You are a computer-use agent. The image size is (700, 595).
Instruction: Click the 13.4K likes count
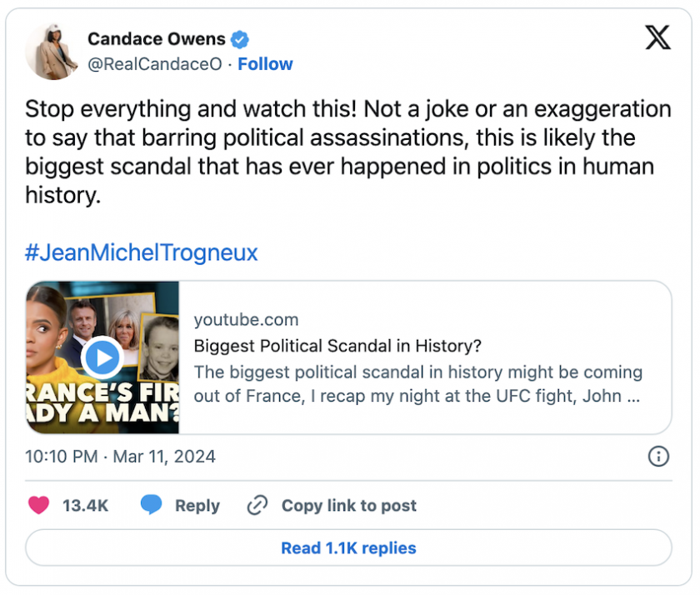tap(85, 505)
